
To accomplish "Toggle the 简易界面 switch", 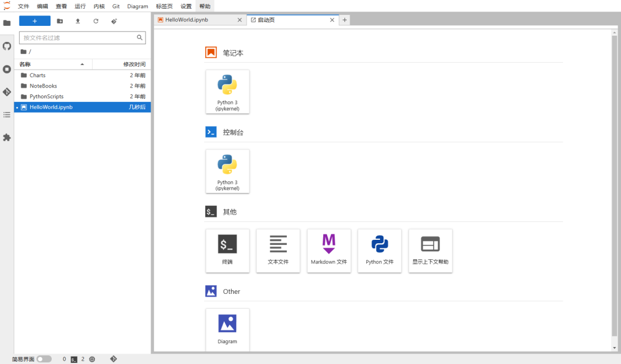I will click(44, 359).
